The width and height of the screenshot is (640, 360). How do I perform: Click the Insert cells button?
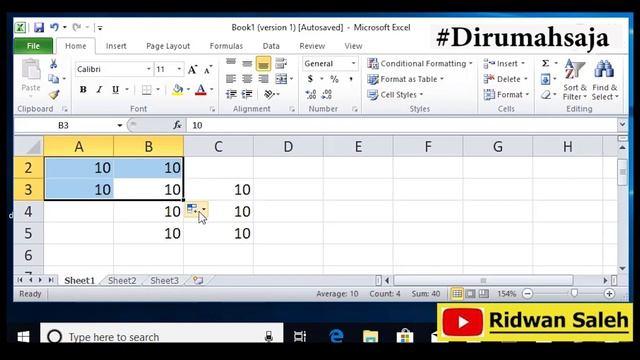pos(504,63)
